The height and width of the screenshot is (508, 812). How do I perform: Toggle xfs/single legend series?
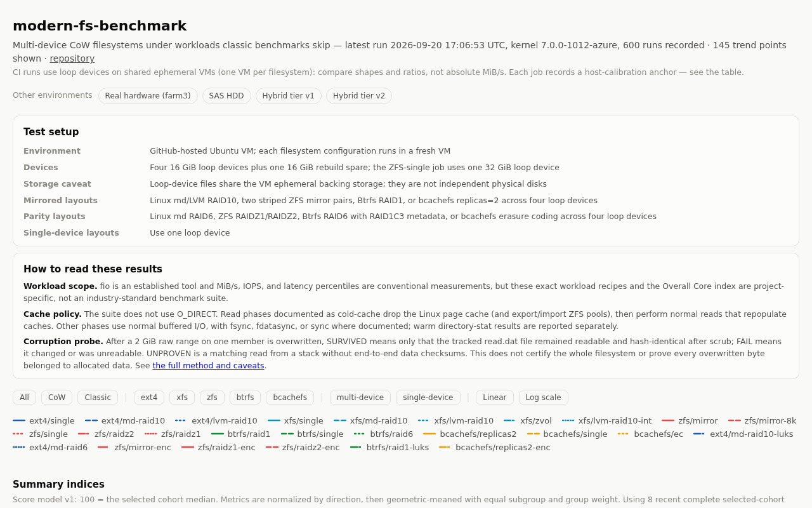(296, 420)
